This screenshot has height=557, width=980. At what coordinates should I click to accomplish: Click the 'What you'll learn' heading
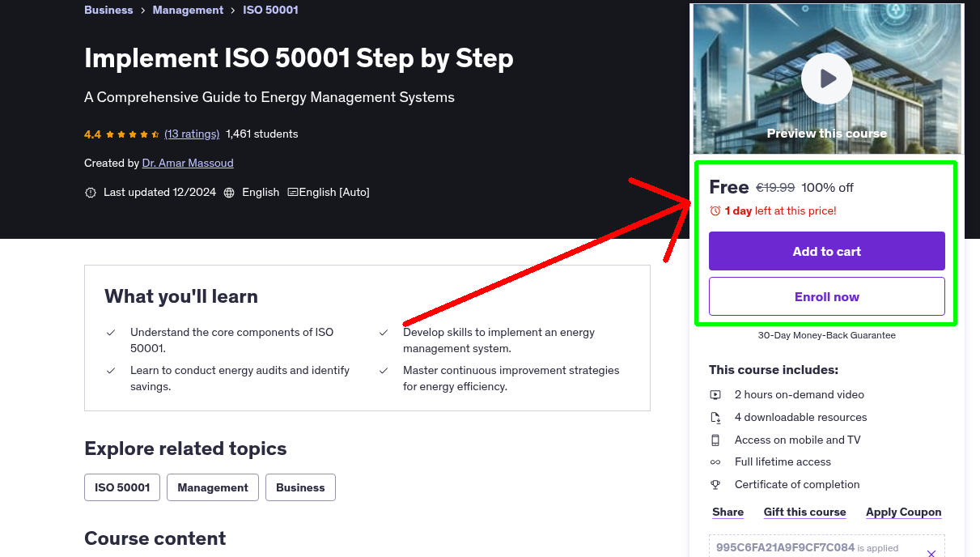pyautogui.click(x=181, y=296)
